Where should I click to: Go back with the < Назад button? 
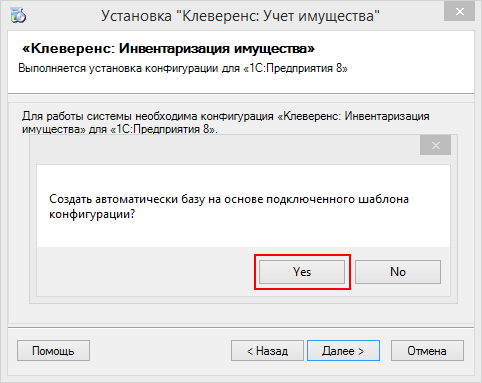[x=267, y=351]
